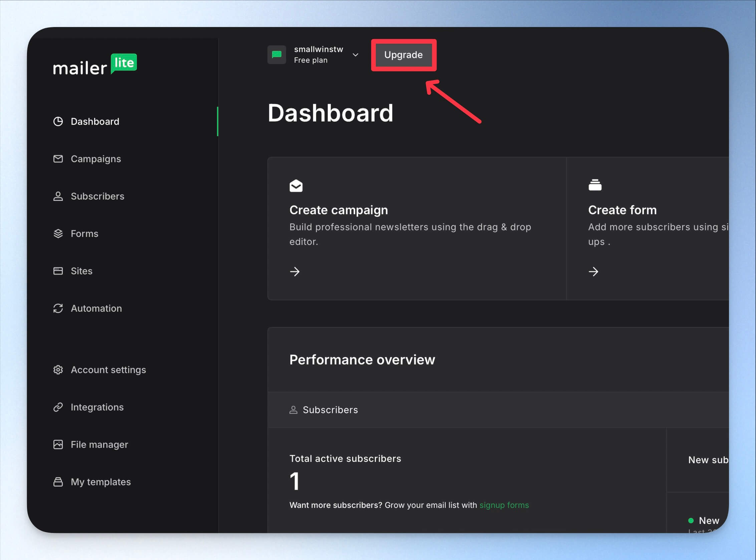Click the arrow on Create form card

pyautogui.click(x=593, y=272)
